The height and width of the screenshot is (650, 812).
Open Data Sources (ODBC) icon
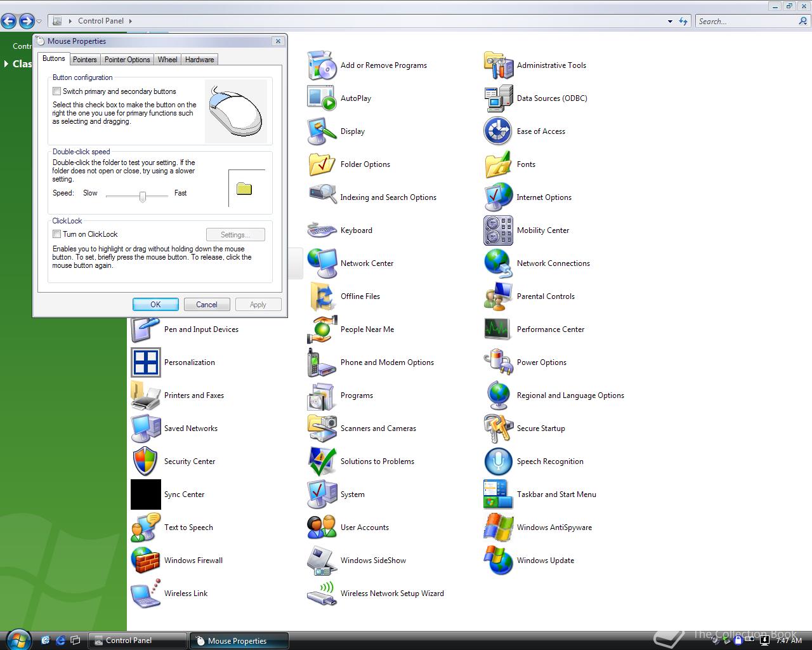(499, 98)
